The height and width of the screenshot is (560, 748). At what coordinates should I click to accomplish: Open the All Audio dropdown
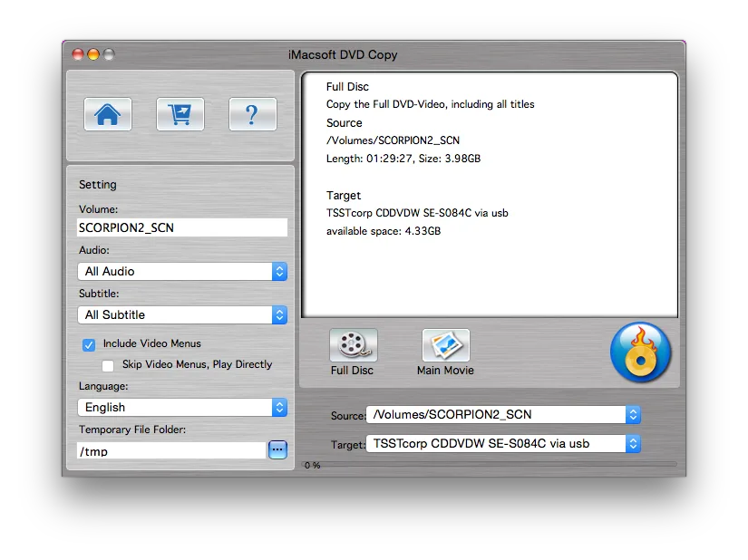tap(182, 271)
